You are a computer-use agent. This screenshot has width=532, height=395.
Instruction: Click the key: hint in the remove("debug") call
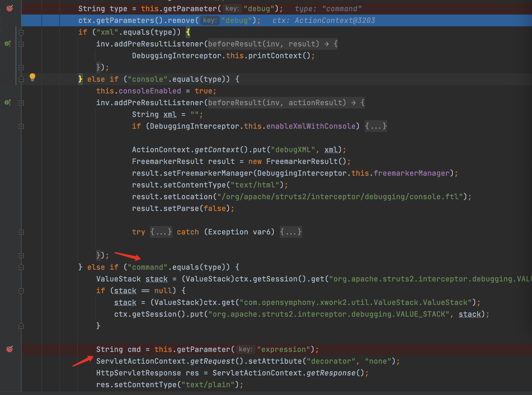coord(210,20)
